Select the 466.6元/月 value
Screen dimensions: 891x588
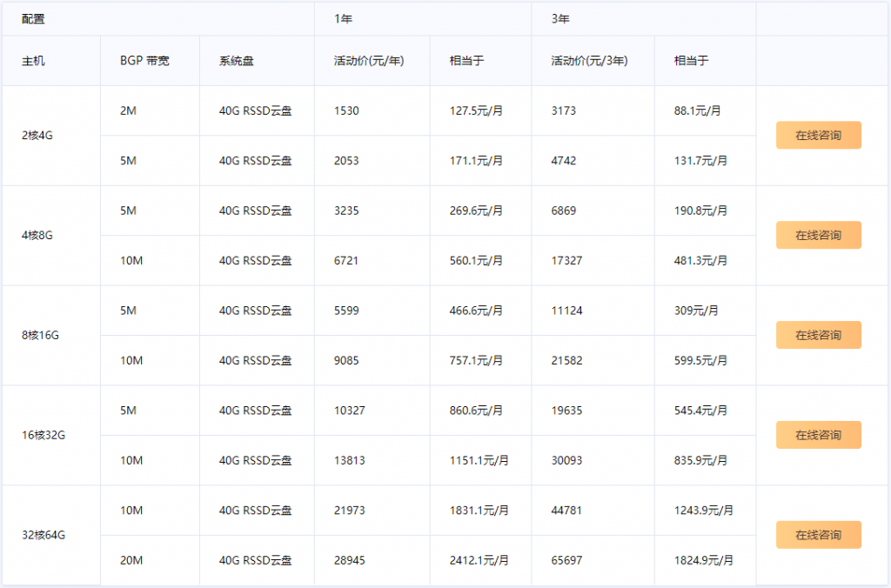point(476,311)
